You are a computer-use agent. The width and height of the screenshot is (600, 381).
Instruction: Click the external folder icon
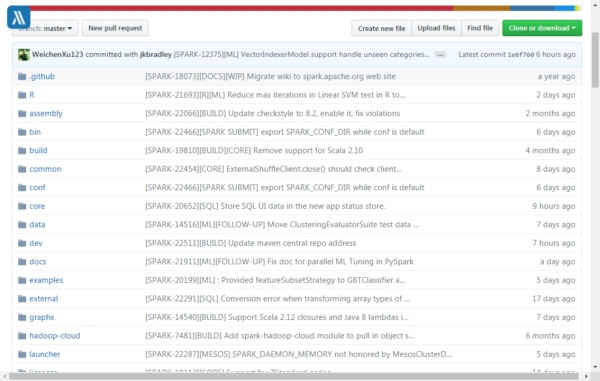[x=22, y=299]
